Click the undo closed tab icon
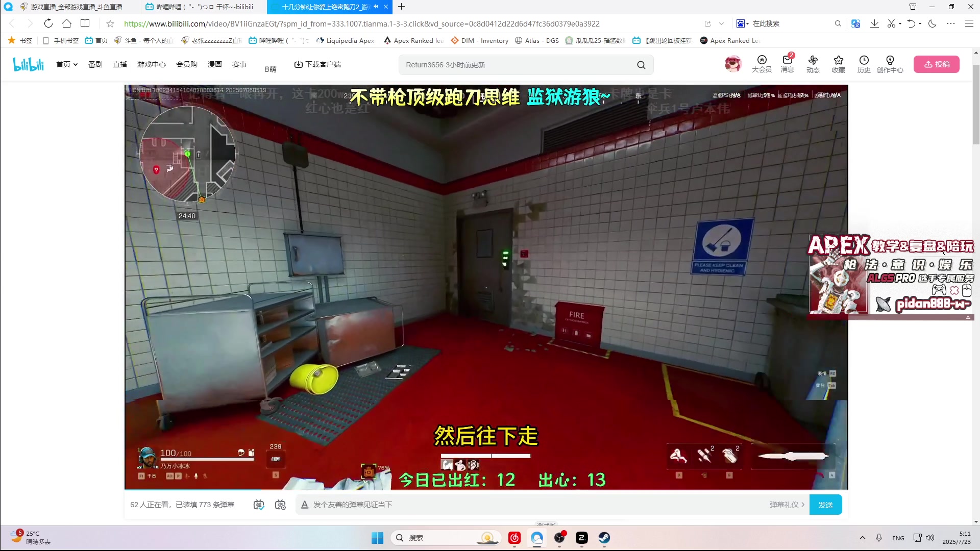This screenshot has width=980, height=551. [x=911, y=23]
